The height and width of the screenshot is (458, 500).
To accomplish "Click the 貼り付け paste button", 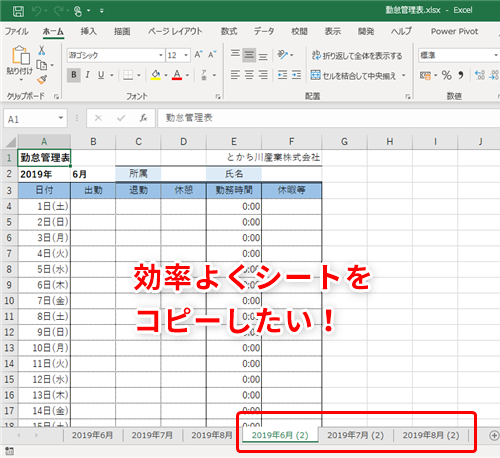I will click(20, 63).
